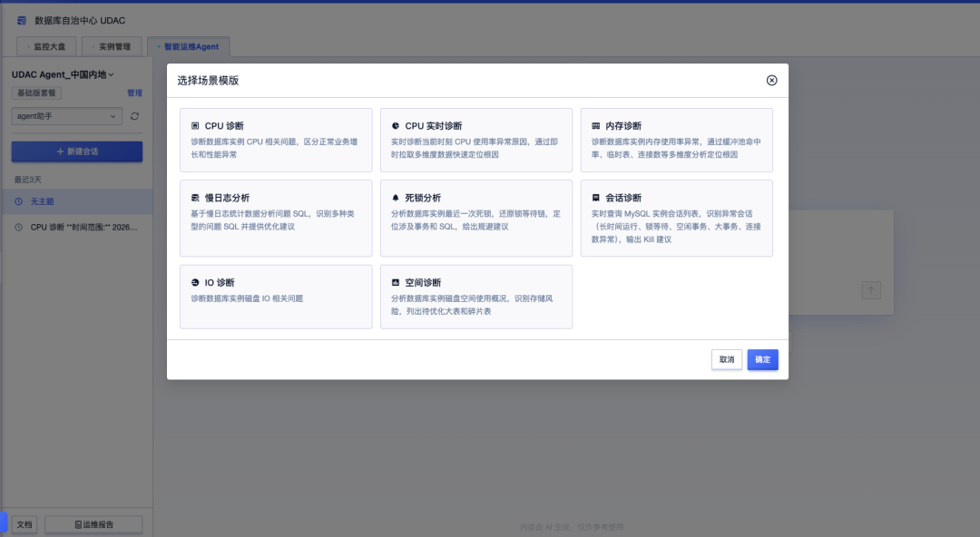
Task: Click 诊断数据库实例磁盘 IO 相关问题 description
Action: coord(247,298)
